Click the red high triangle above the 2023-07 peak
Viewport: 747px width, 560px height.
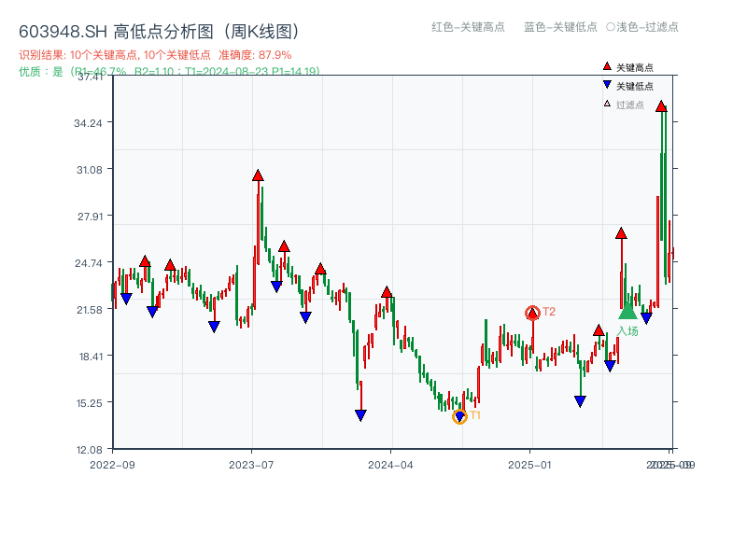coord(257,174)
